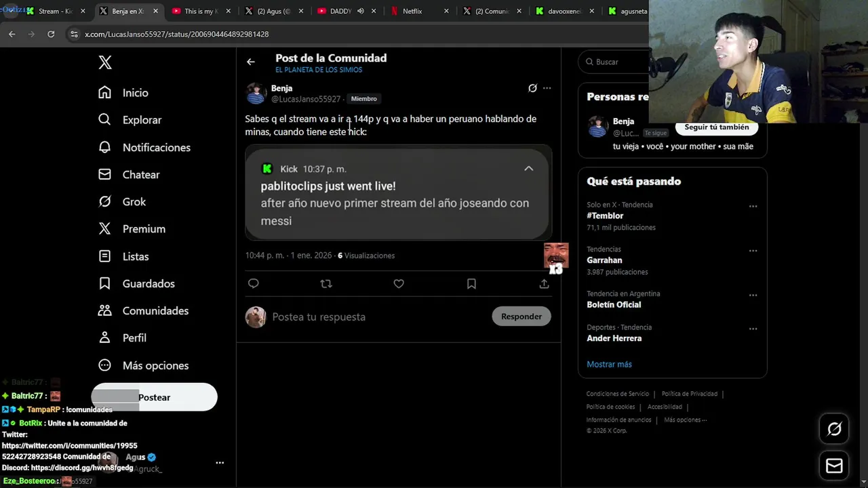Open options for Ander Herrera trend
868x488 pixels.
click(753, 329)
